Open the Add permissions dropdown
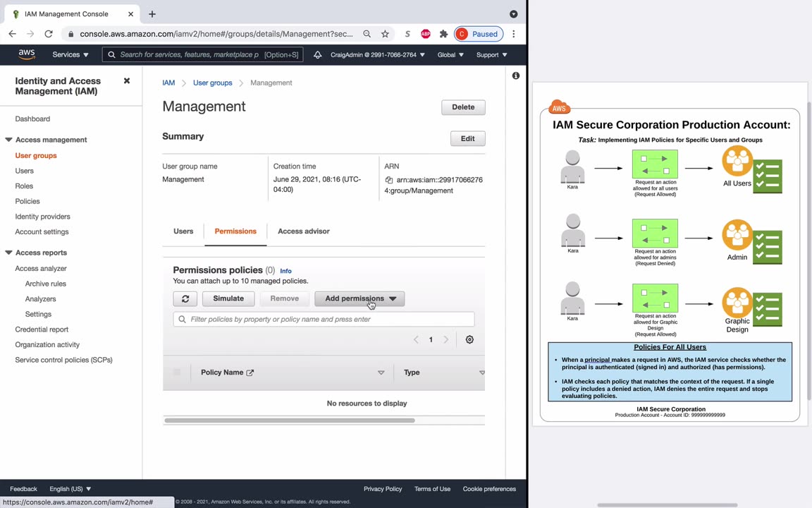This screenshot has width=812, height=508. 359,298
